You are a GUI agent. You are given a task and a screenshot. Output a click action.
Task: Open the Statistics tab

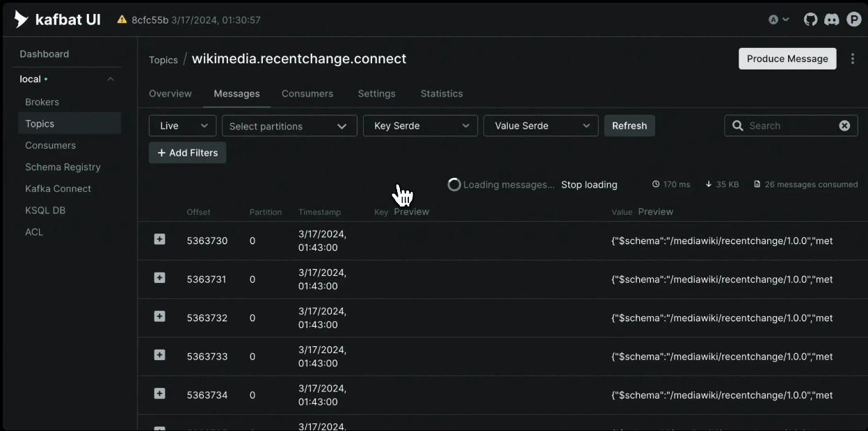[442, 93]
